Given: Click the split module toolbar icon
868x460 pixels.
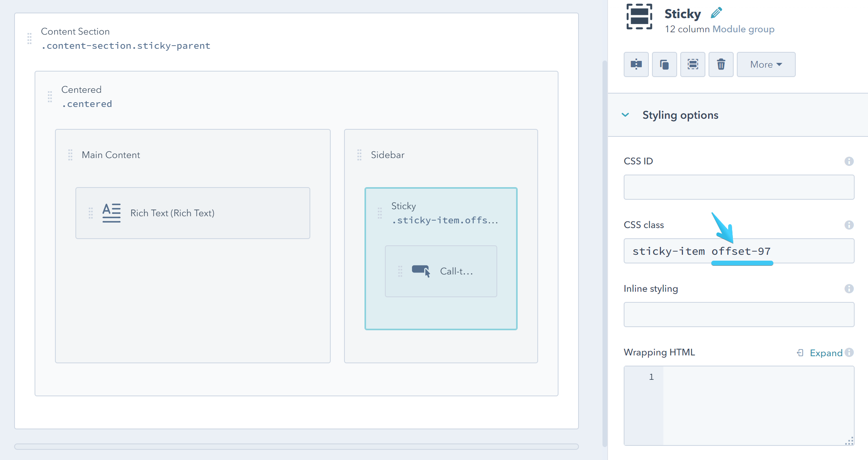Looking at the screenshot, I should 636,64.
